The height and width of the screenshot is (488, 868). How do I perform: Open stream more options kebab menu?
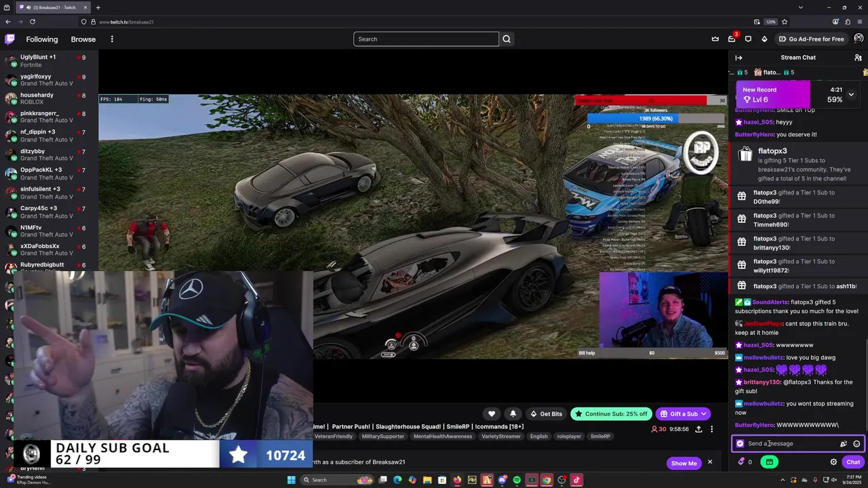click(x=711, y=429)
